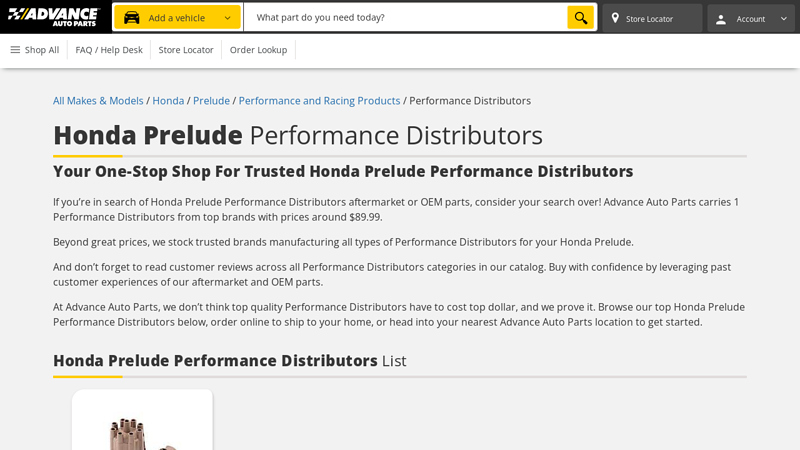Open Performance and Racing Products breadcrumb
This screenshot has height=450, width=800.
tap(319, 101)
